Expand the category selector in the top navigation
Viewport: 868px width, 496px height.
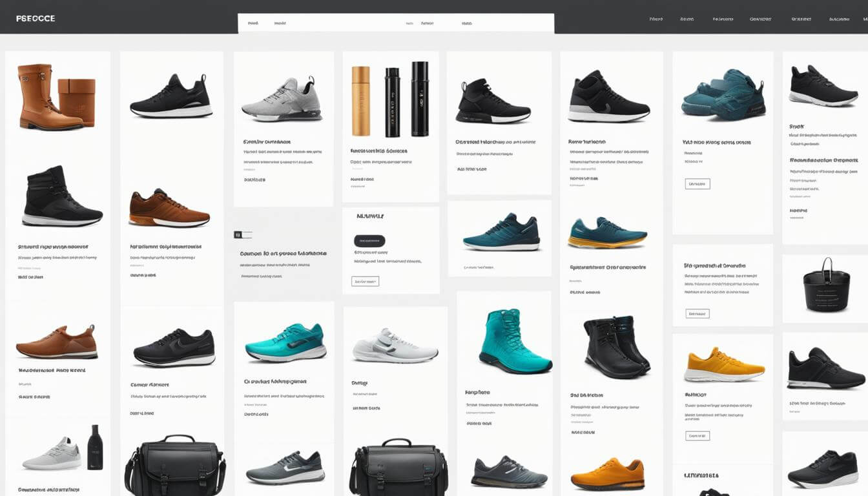click(427, 22)
